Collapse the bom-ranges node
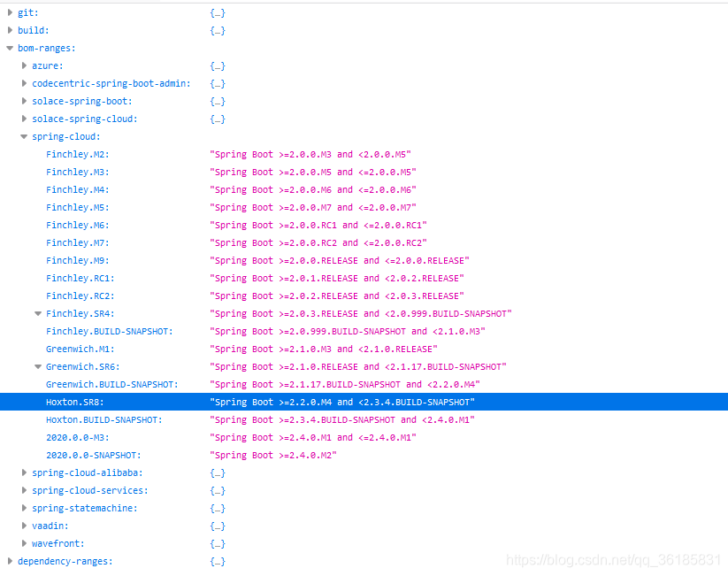Viewport: 728px width, 576px height. (10, 48)
